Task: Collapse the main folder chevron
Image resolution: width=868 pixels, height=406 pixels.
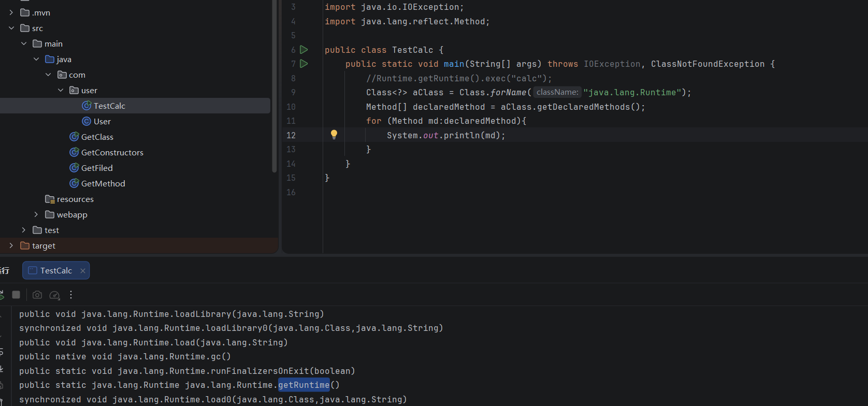Action: pos(24,44)
